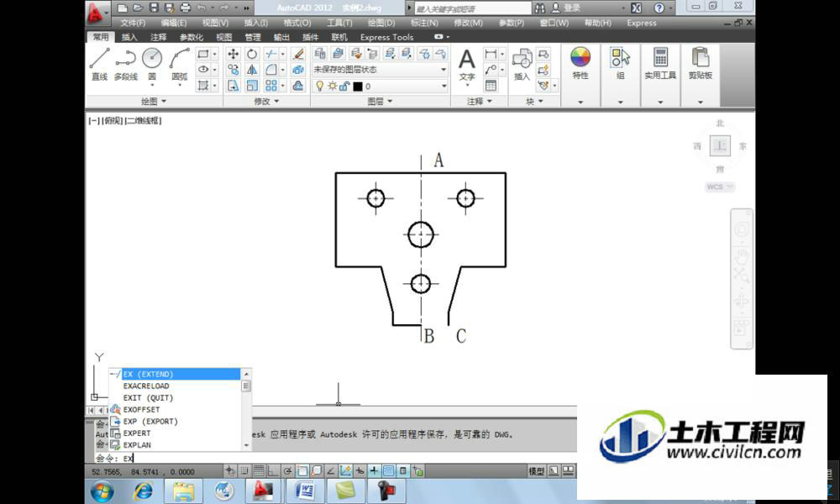The height and width of the screenshot is (504, 840).
Task: Open the Format (格式) menu
Action: pos(297,23)
